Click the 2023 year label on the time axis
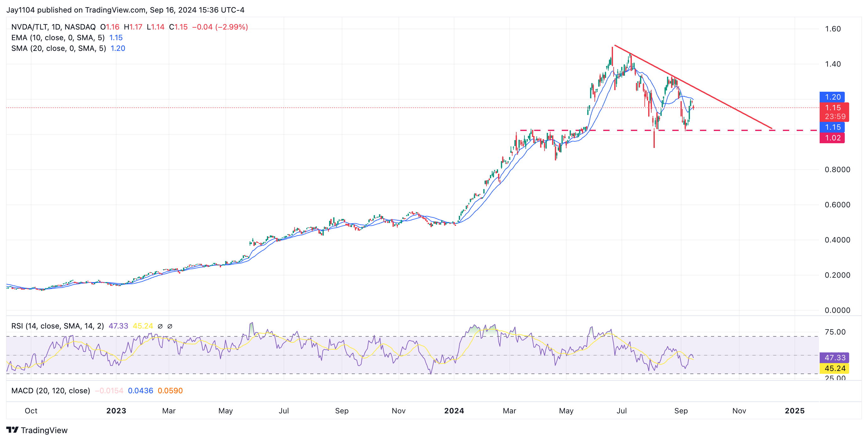 pyautogui.click(x=116, y=411)
